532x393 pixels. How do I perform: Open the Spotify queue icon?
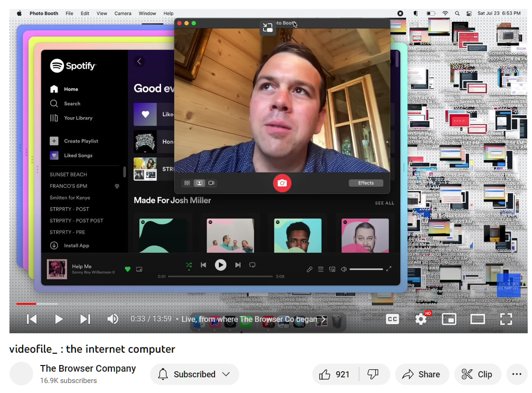click(321, 269)
